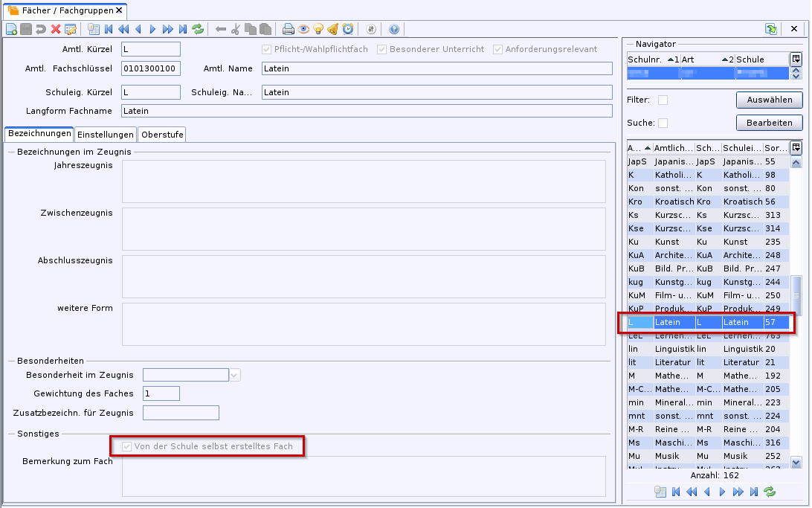Screen dimensions: 812x508
Task: Select the Fächer / Fachgruppen window tab
Action: point(65,10)
